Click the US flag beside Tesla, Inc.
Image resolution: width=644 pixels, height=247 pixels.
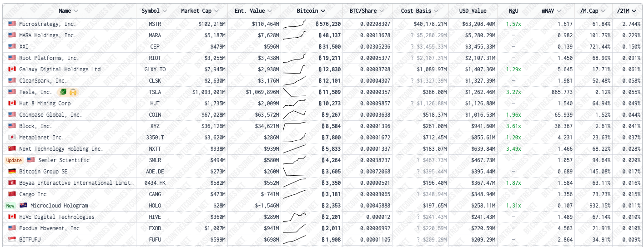[12, 92]
